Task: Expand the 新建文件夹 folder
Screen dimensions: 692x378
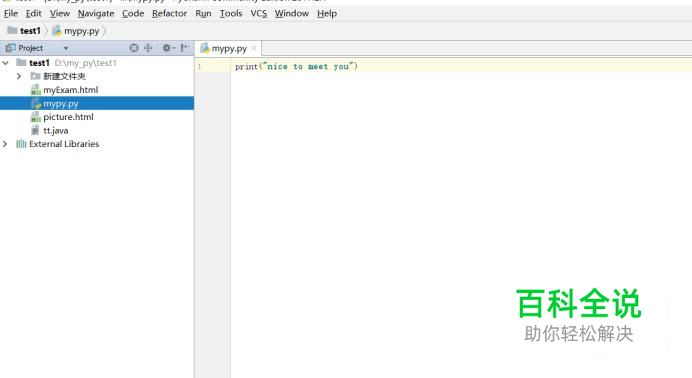Action: [19, 76]
